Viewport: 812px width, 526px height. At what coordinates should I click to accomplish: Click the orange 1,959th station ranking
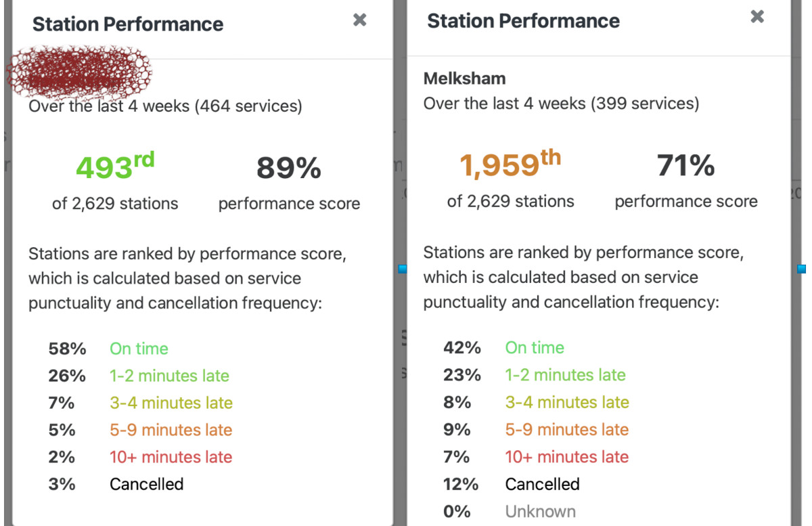pos(510,165)
